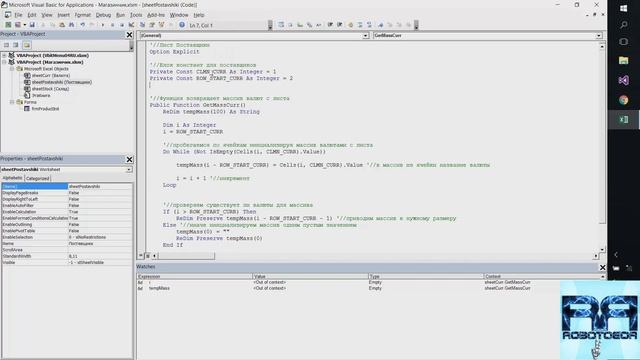The width and height of the screenshot is (640, 360).
Task: Open the Debug menu
Action: (103, 15)
